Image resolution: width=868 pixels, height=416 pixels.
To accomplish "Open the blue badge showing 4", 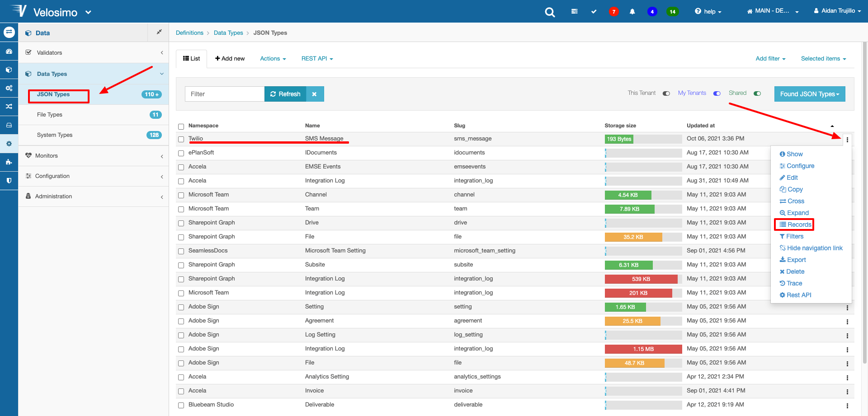I will click(652, 12).
